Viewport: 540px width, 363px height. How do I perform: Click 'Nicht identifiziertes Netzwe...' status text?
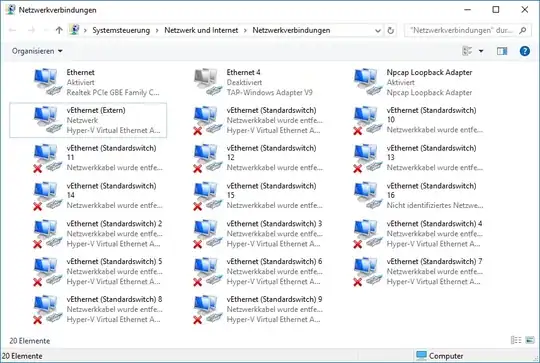[435, 205]
